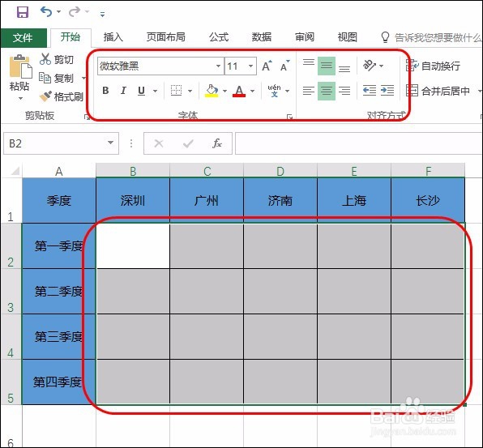Open the 文件 tab
This screenshot has width=483, height=448.
tap(23, 37)
